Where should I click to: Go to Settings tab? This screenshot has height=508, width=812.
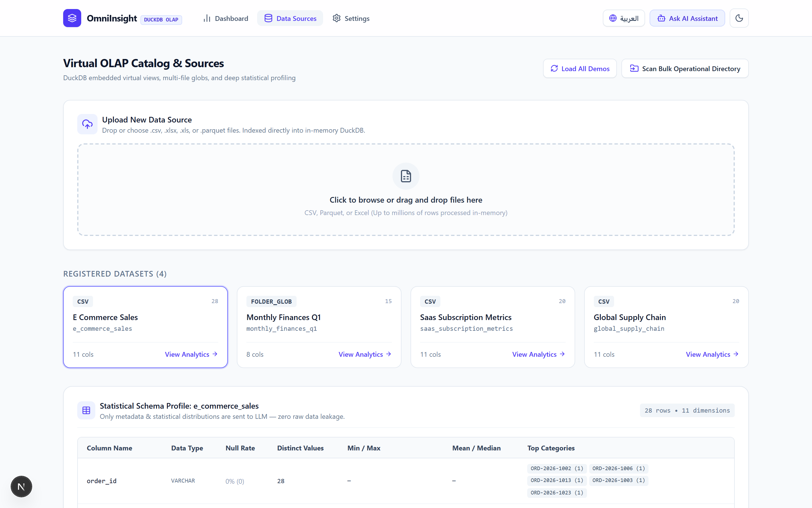351,18
